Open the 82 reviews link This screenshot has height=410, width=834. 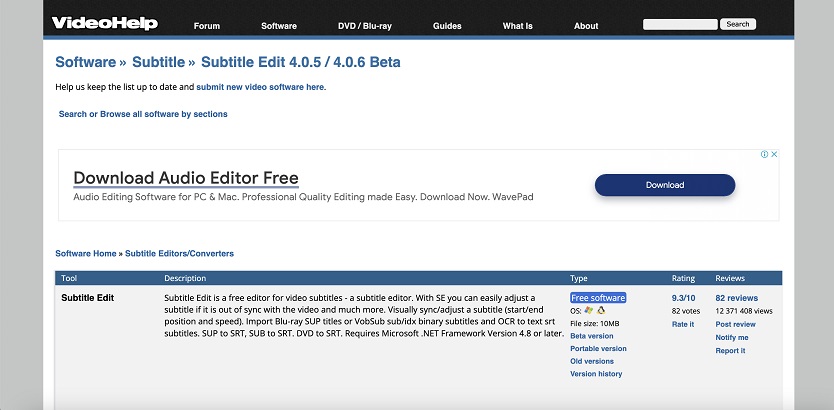[x=736, y=298]
